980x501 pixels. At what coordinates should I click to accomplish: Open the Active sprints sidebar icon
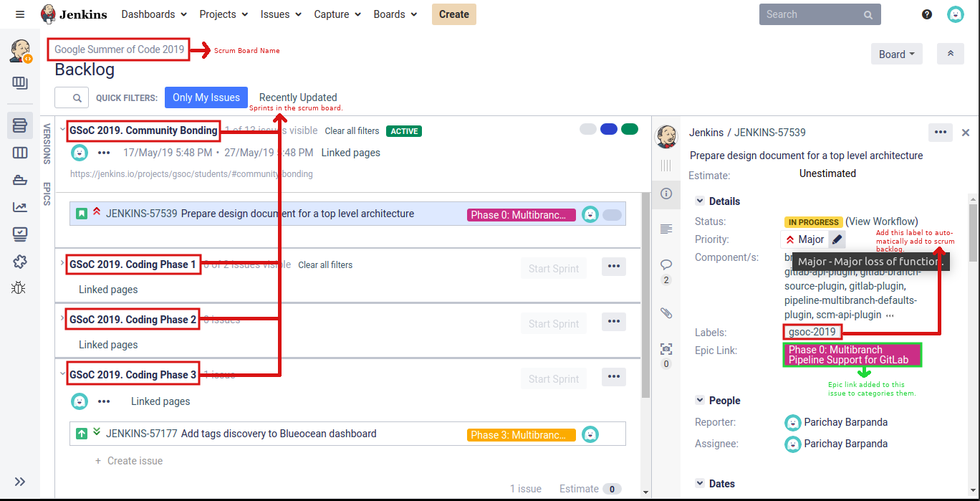20,153
